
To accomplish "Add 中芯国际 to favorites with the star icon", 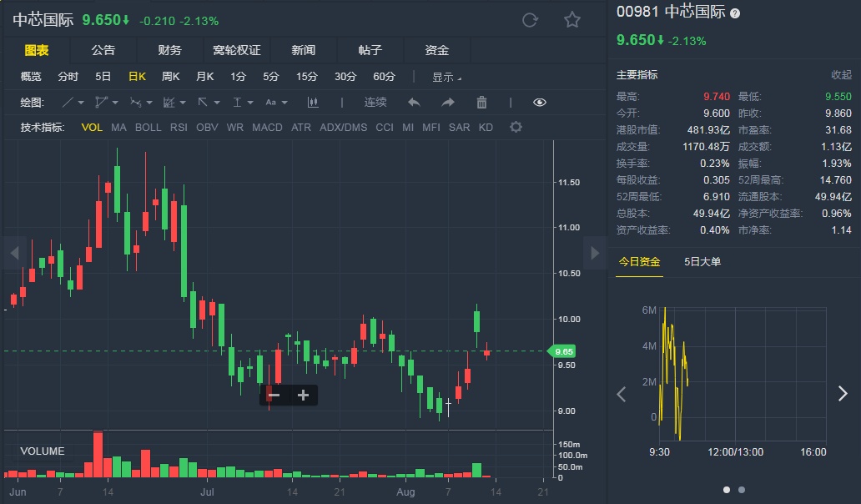I will (x=572, y=20).
